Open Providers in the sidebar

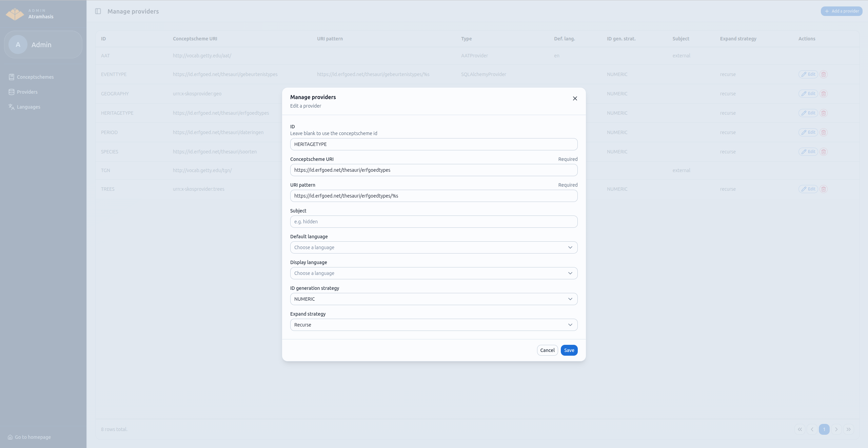click(x=27, y=92)
